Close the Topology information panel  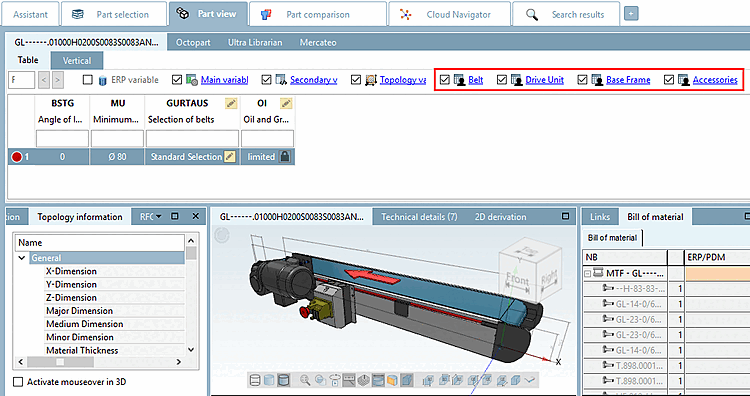[196, 217]
